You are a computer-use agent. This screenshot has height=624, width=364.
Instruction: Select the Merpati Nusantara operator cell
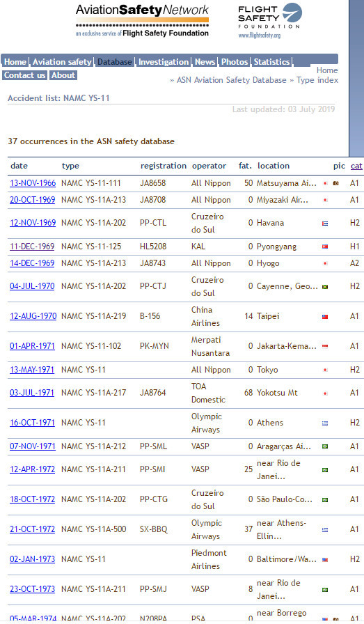coord(210,346)
